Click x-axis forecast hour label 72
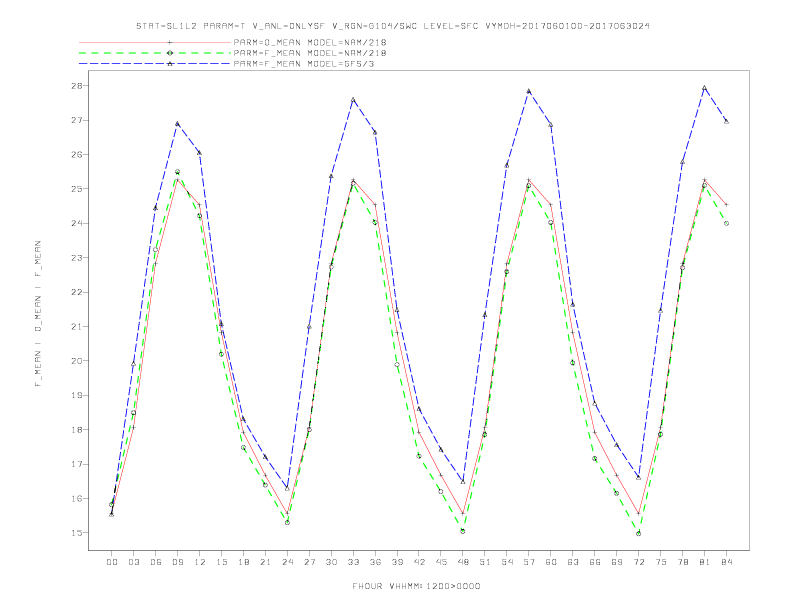This screenshot has width=792, height=612. coord(638,562)
